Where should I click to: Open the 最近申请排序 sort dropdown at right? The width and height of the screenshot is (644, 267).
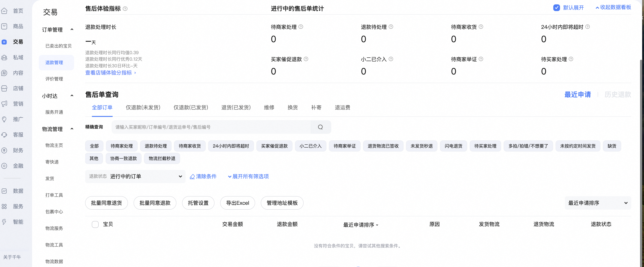(598, 203)
